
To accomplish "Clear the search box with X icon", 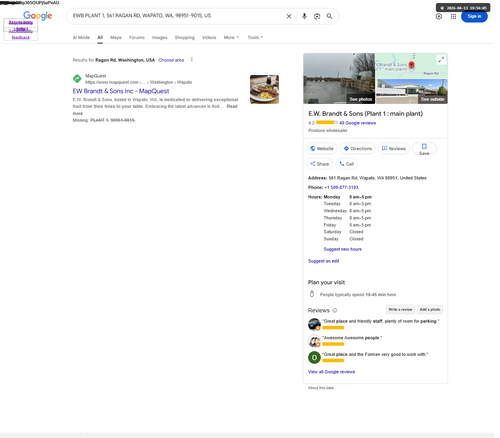I will [x=289, y=16].
